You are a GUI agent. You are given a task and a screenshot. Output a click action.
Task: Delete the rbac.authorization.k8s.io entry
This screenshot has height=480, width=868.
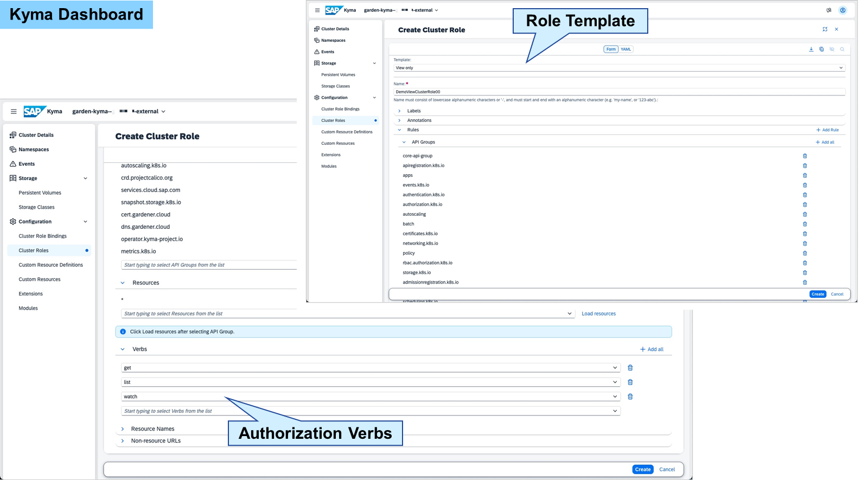pyautogui.click(x=805, y=263)
